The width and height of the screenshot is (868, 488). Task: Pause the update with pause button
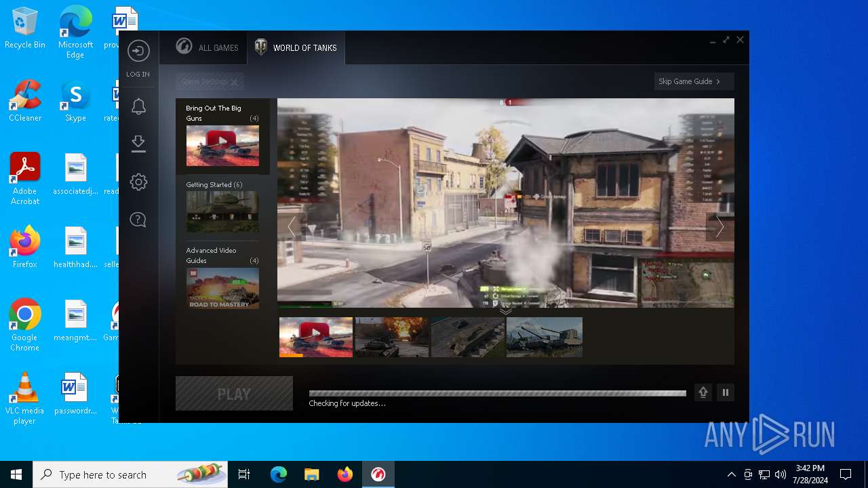tap(726, 392)
